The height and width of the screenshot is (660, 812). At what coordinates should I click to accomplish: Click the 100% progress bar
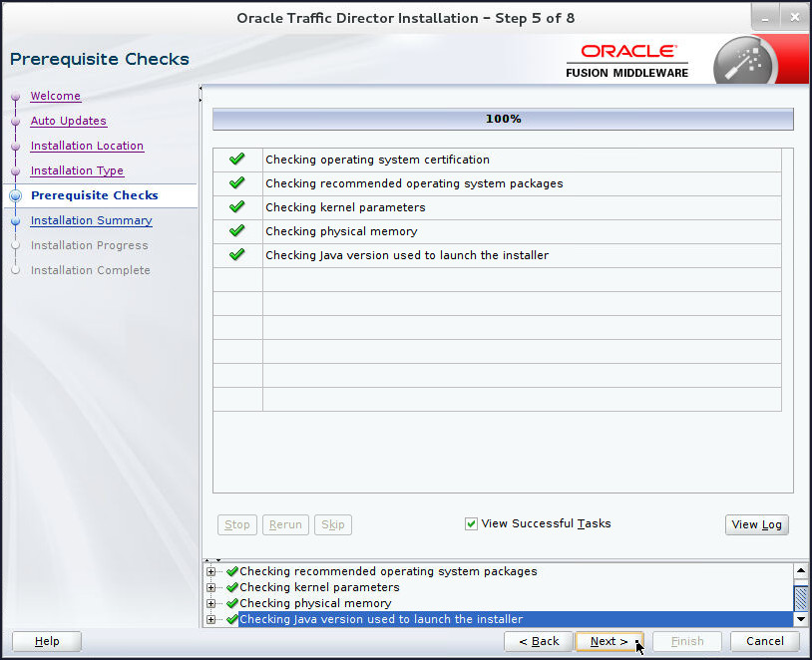click(502, 119)
